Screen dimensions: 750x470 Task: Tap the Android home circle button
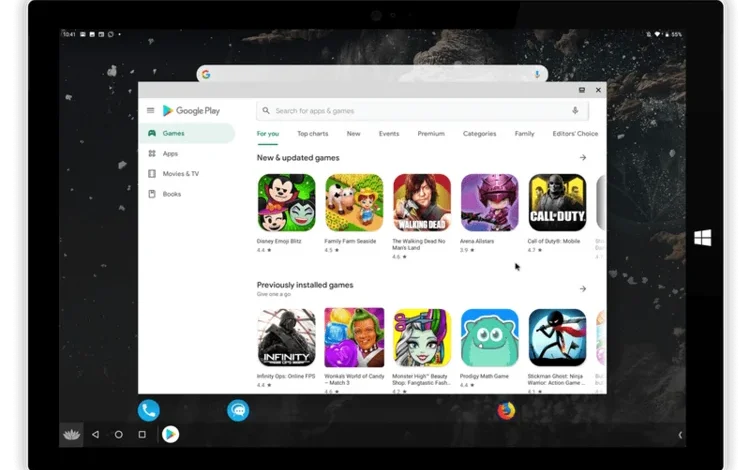[119, 434]
